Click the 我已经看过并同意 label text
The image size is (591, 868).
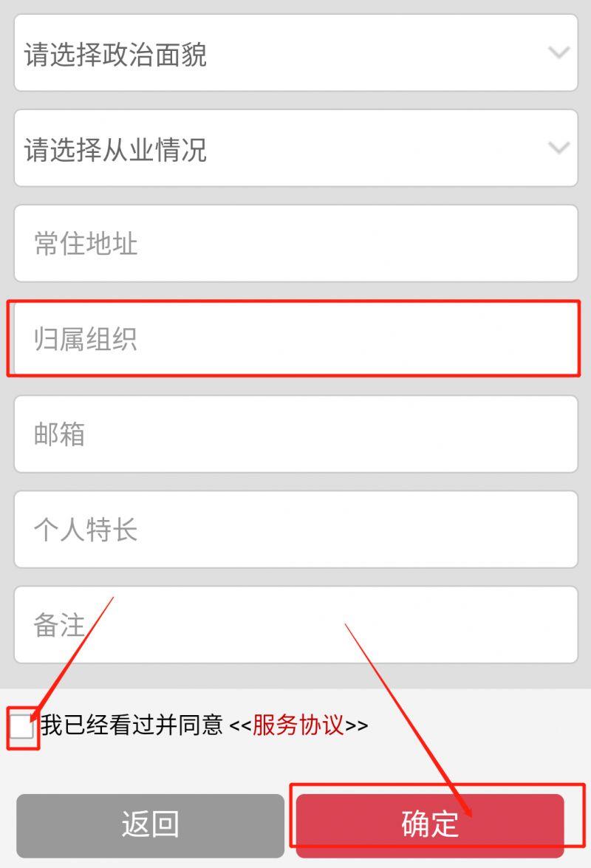(131, 725)
